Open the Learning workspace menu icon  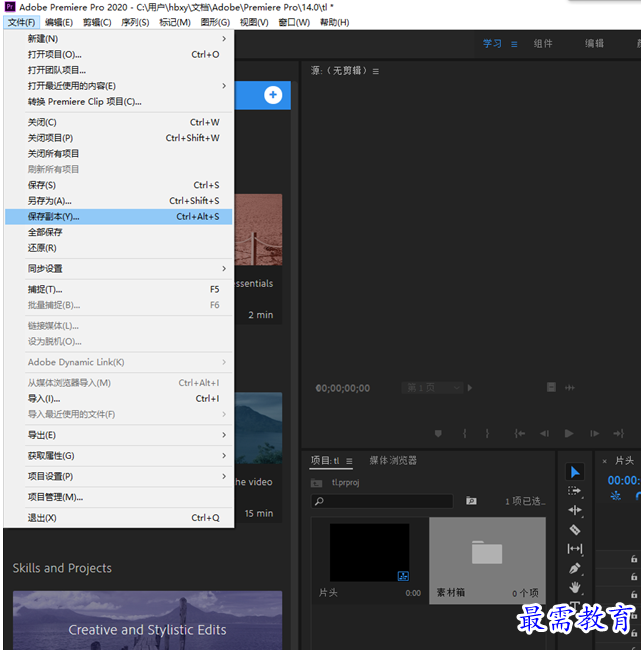point(514,44)
